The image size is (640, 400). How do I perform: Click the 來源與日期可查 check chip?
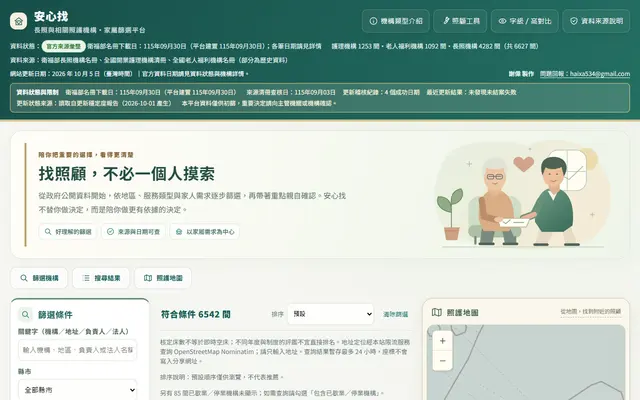(x=133, y=231)
